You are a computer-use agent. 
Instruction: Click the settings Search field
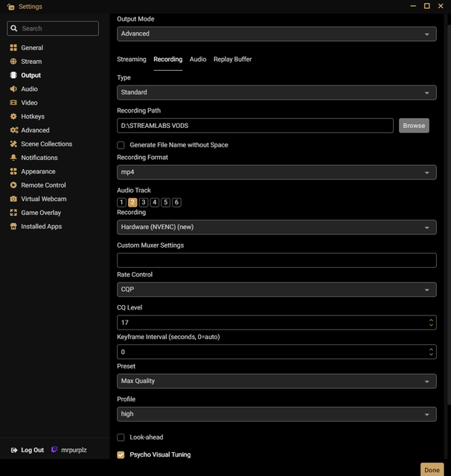53,28
